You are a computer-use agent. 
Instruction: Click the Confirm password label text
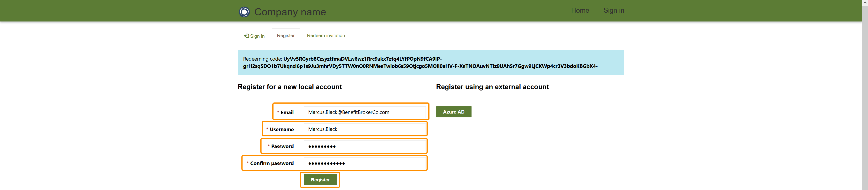pos(271,163)
